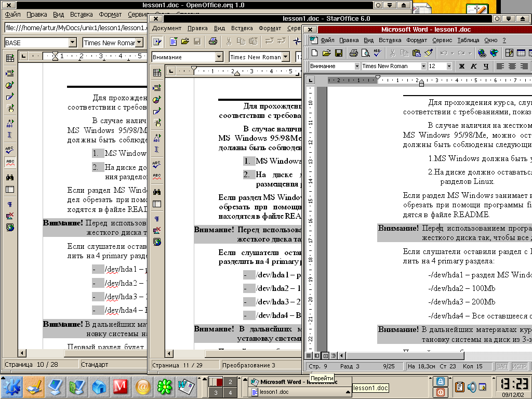The image size is (532, 399).
Task: Show the Web toolbar in Microsoft Word
Action: (x=494, y=53)
